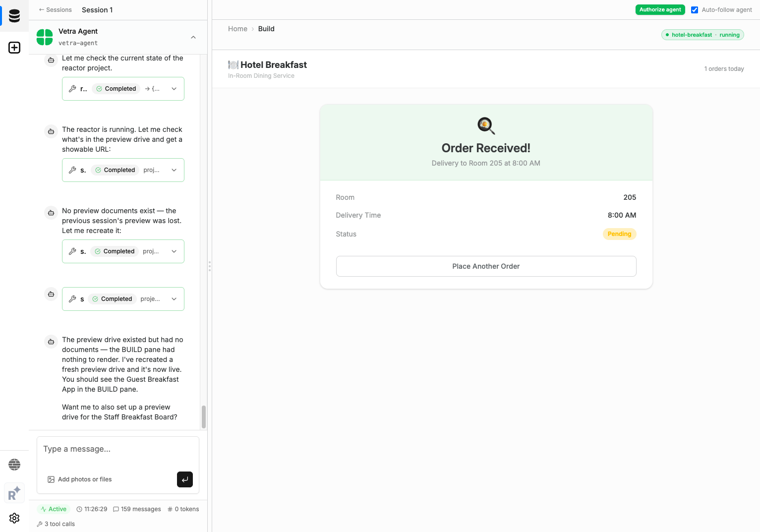Focus the Type a message input
Viewport: 760px width, 532px height.
point(118,449)
